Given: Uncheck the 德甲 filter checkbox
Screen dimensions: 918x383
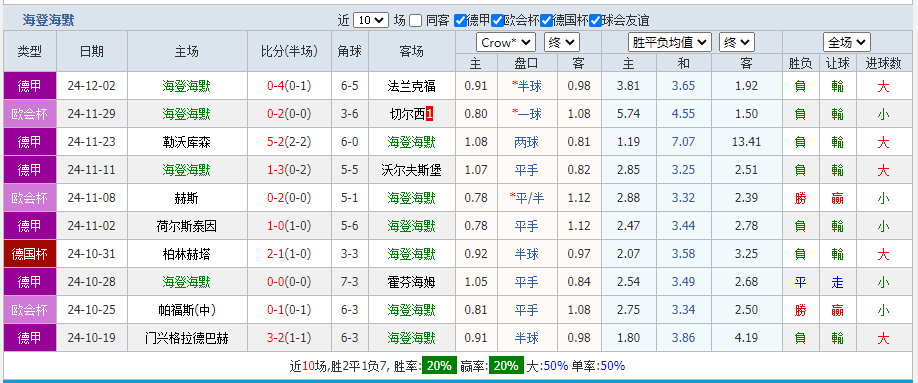Looking at the screenshot, I should click(460, 20).
